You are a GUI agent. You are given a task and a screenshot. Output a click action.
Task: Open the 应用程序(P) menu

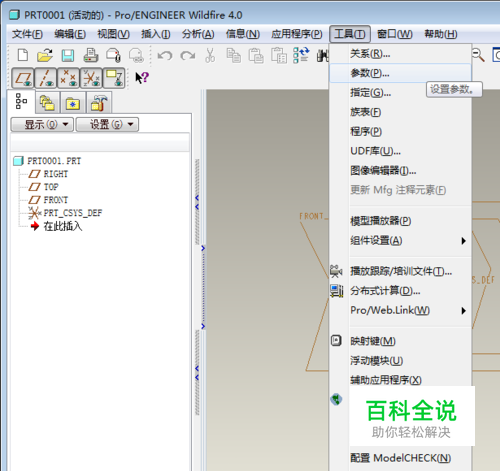297,34
